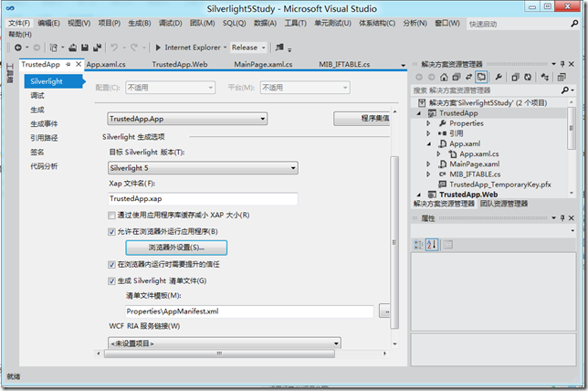
Task: Uncheck require elevated trust in browser checkbox
Action: coord(111,265)
